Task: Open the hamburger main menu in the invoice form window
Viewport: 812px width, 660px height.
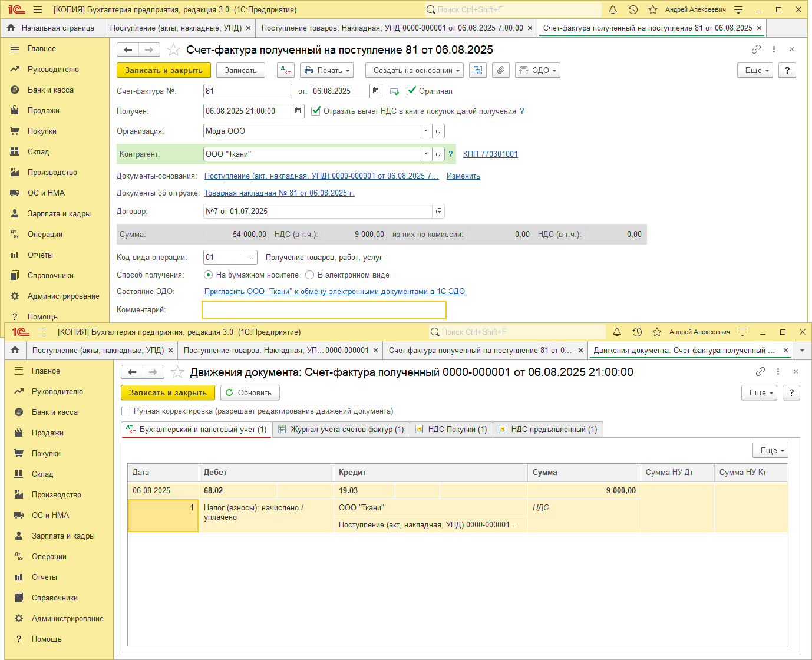Action: tap(38, 9)
